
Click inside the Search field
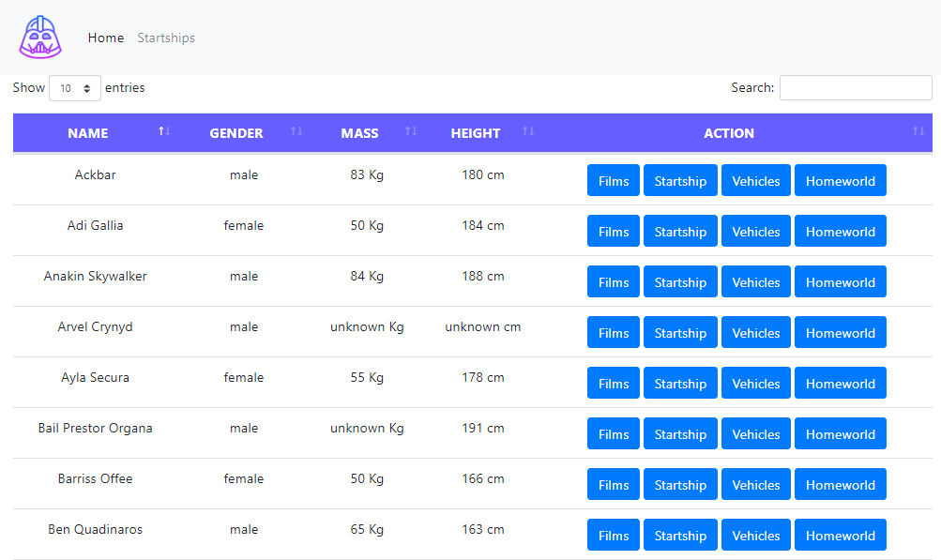pyautogui.click(x=855, y=87)
